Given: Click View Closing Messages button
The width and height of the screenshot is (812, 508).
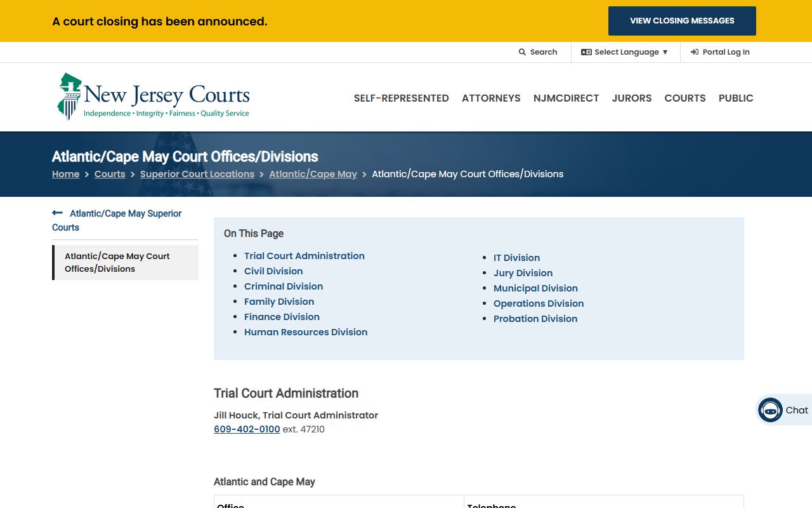Looking at the screenshot, I should [682, 21].
